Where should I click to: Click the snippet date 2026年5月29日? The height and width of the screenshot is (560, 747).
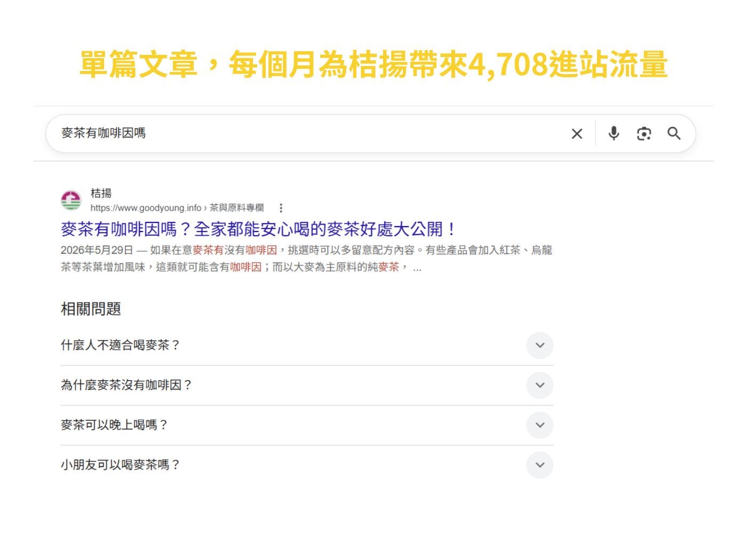point(97,250)
